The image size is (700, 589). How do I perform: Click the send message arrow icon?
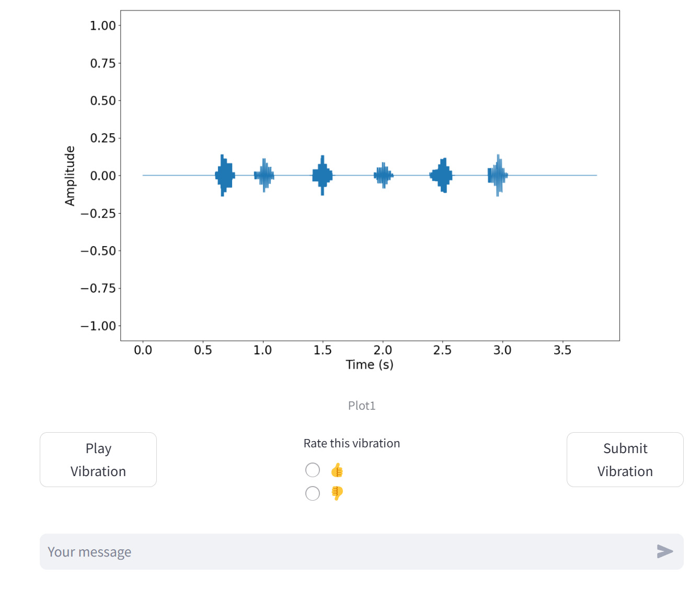click(664, 551)
